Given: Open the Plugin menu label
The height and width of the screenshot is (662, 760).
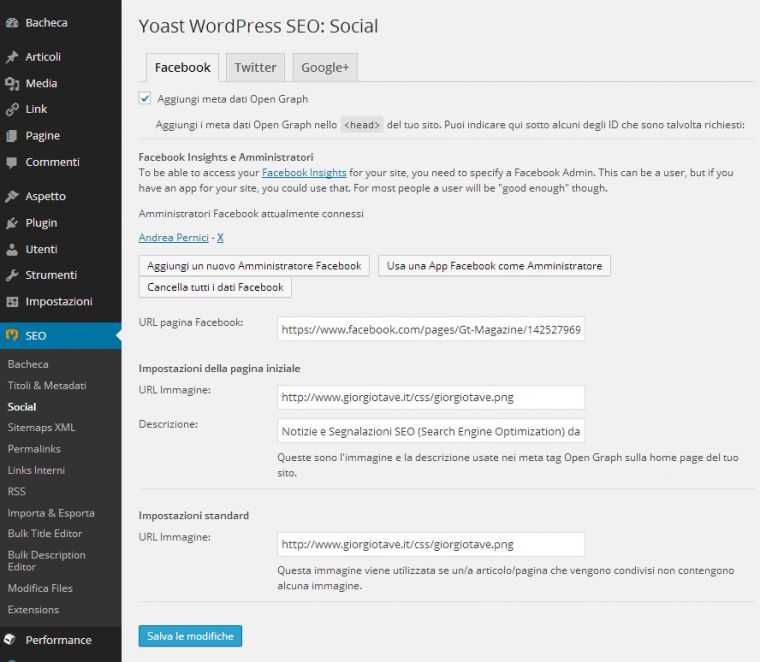Looking at the screenshot, I should click(x=41, y=223).
